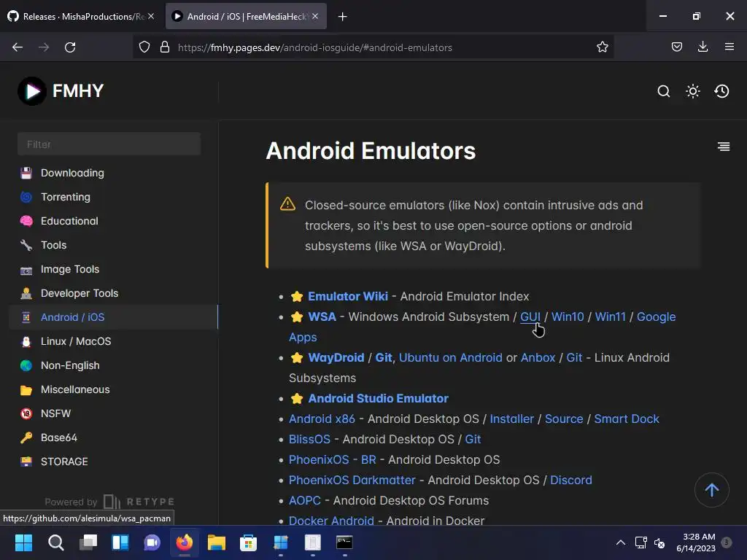Open the Windows Start menu

click(23, 542)
